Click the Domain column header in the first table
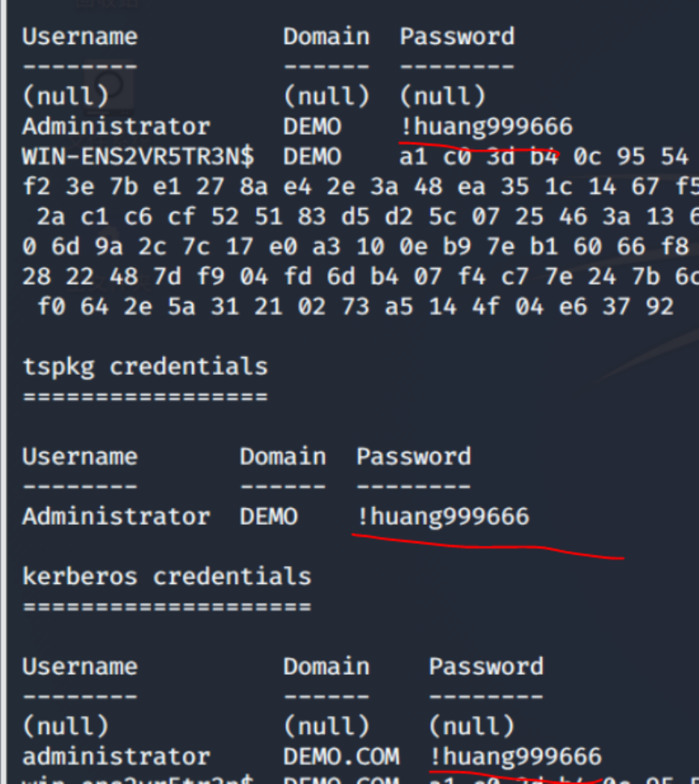This screenshot has height=784, width=699. 326,37
